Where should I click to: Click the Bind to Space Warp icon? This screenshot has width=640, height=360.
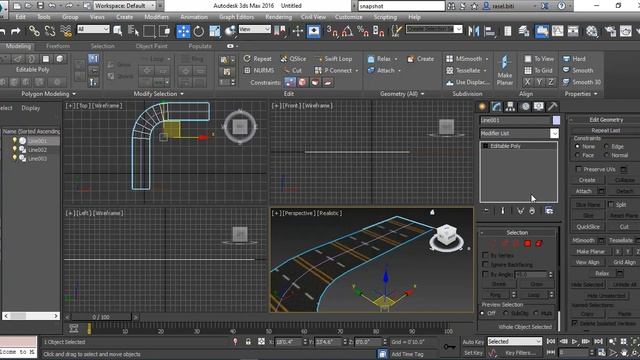pos(65,31)
